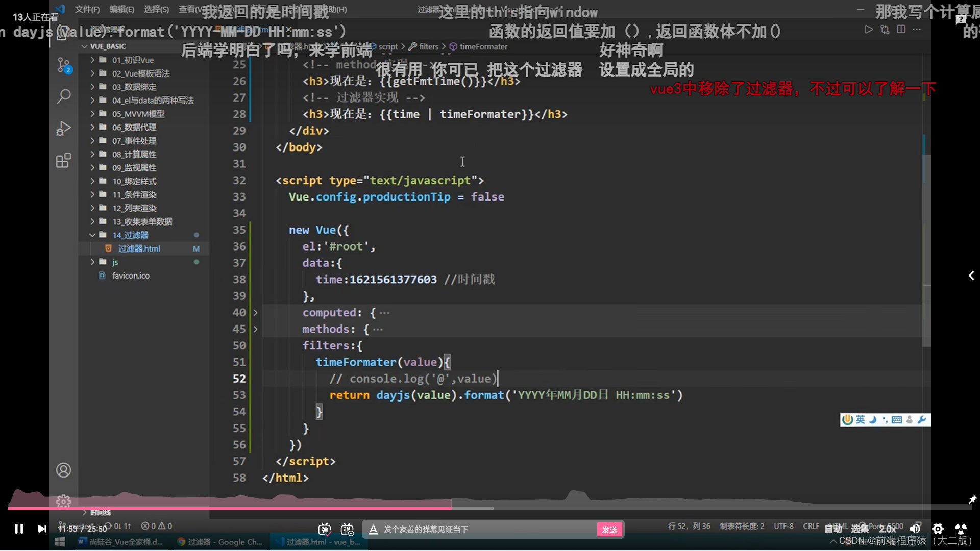This screenshot has width=980, height=551.
Task: Open the editor More Actions ellipsis
Action: (x=917, y=30)
